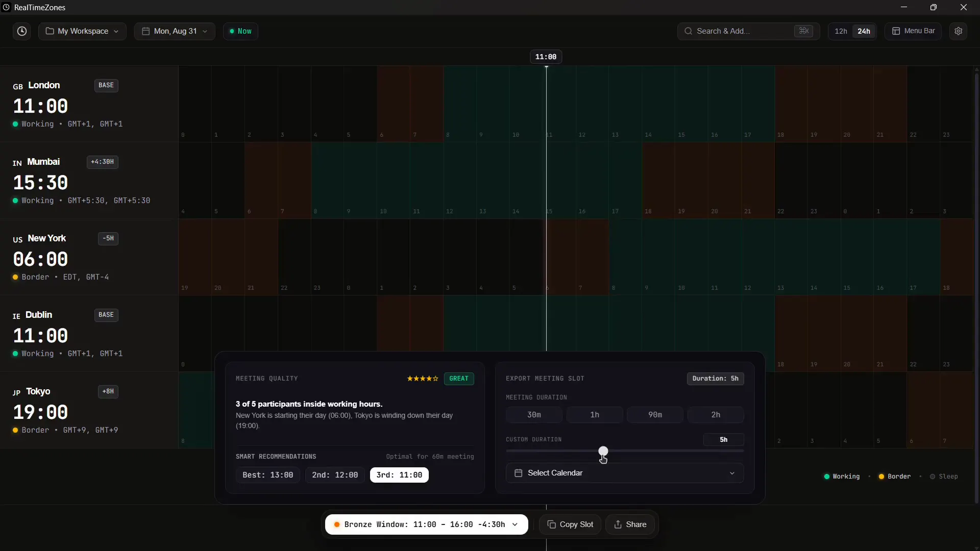
Task: Click Dublin's BASE tag
Action: (x=106, y=315)
